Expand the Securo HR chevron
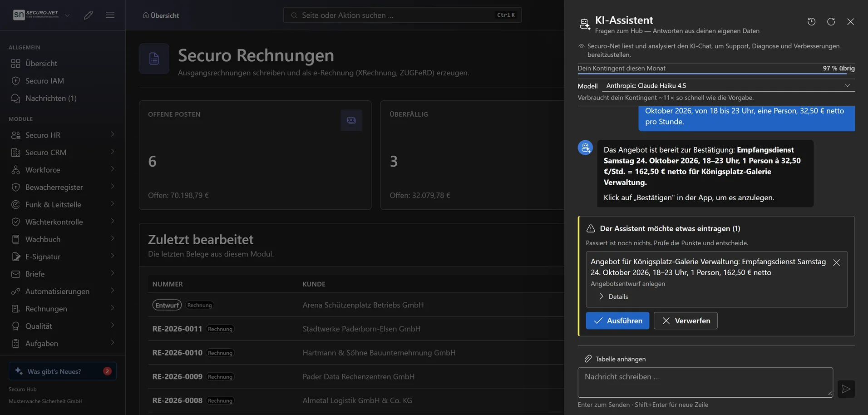 pyautogui.click(x=112, y=134)
